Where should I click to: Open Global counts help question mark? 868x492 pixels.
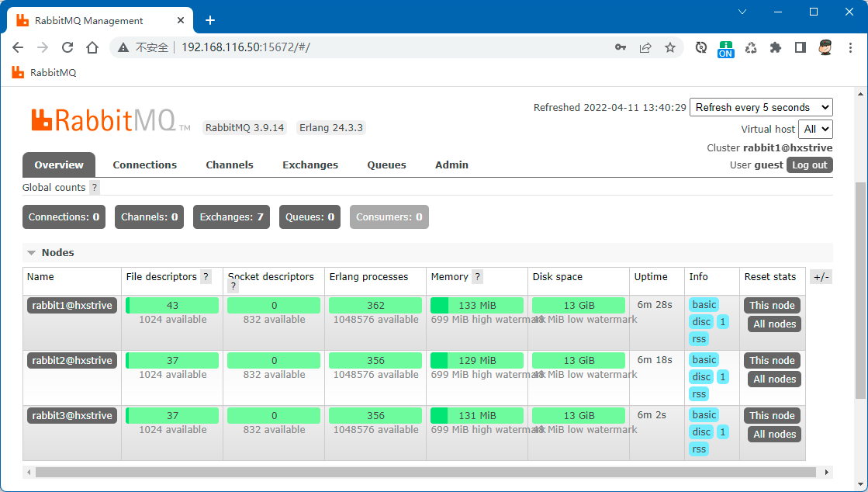[x=95, y=187]
